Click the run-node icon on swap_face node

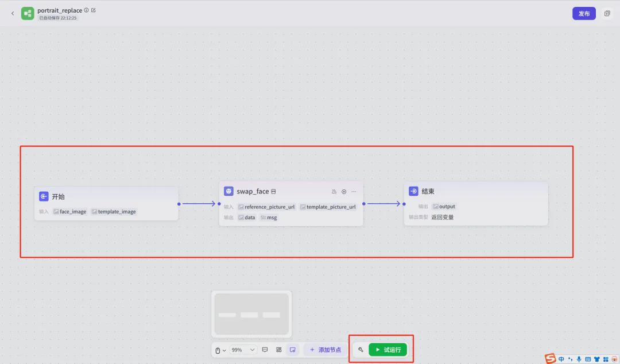click(x=344, y=192)
